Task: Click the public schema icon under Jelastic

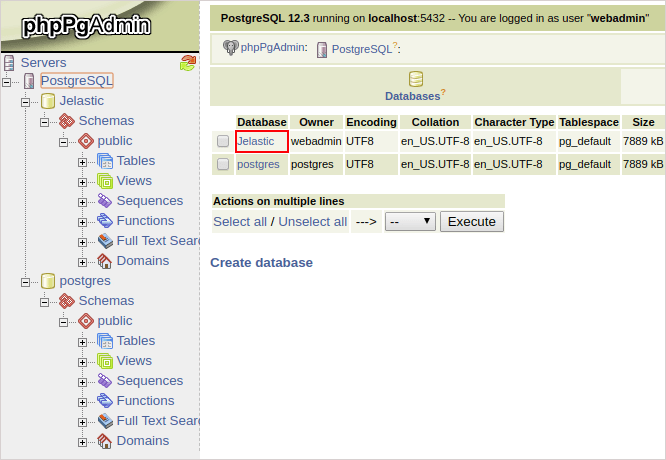Action: click(86, 141)
